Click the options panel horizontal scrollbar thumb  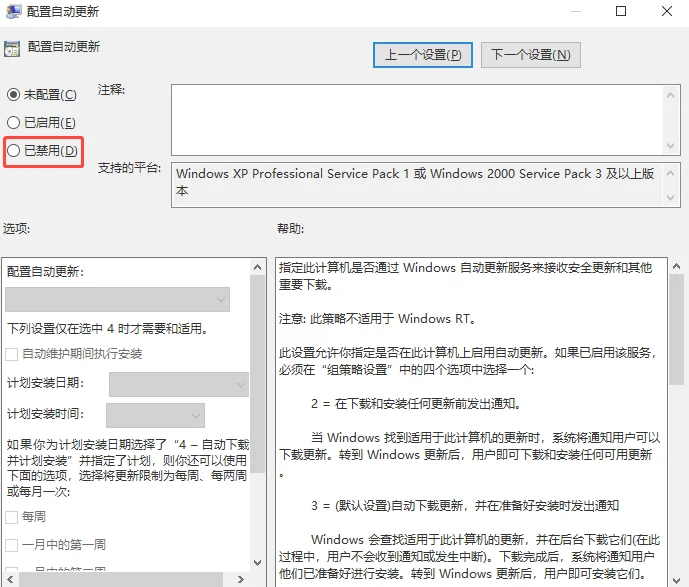(121, 579)
